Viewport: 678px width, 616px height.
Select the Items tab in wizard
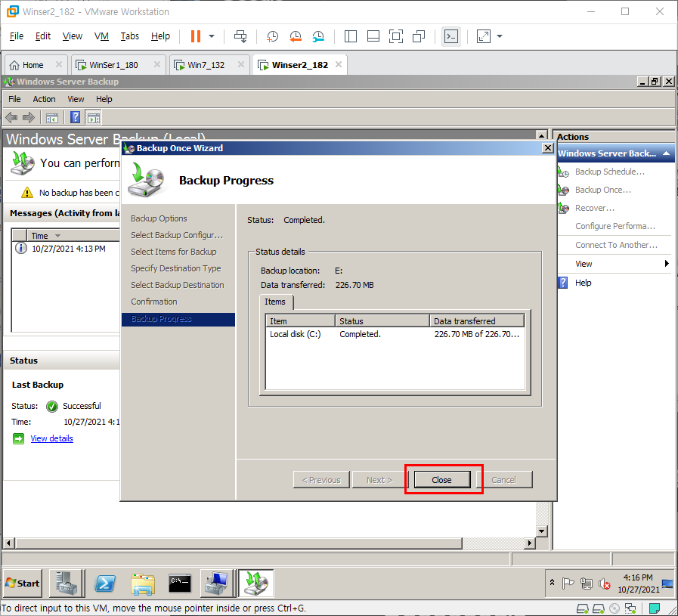275,302
